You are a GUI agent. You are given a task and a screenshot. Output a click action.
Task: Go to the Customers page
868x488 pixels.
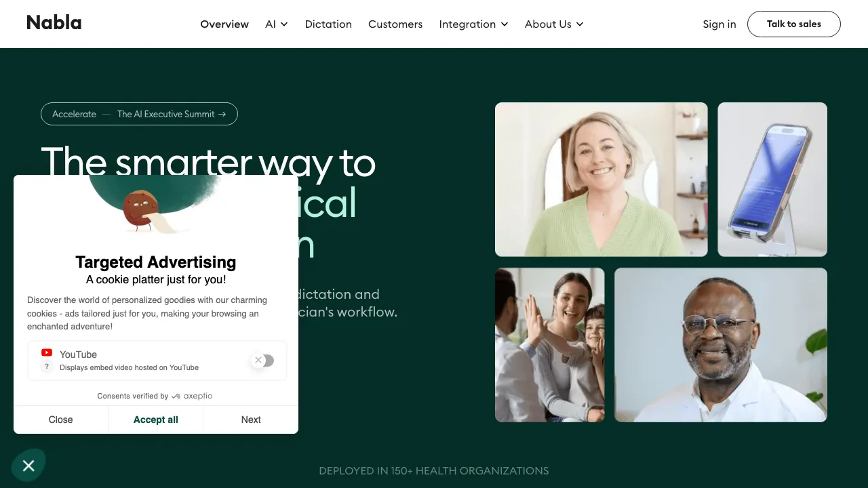[x=395, y=24]
